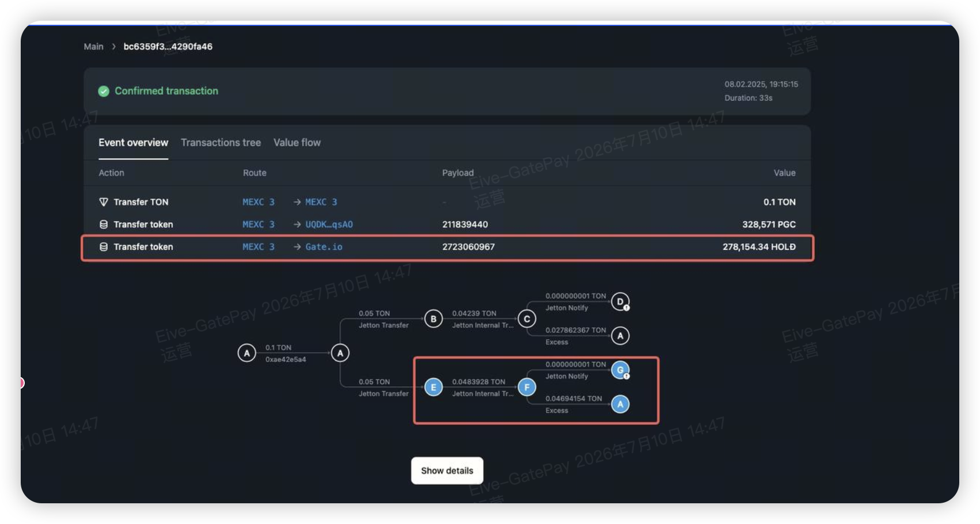Switch to the Transactions tree tab

(221, 143)
